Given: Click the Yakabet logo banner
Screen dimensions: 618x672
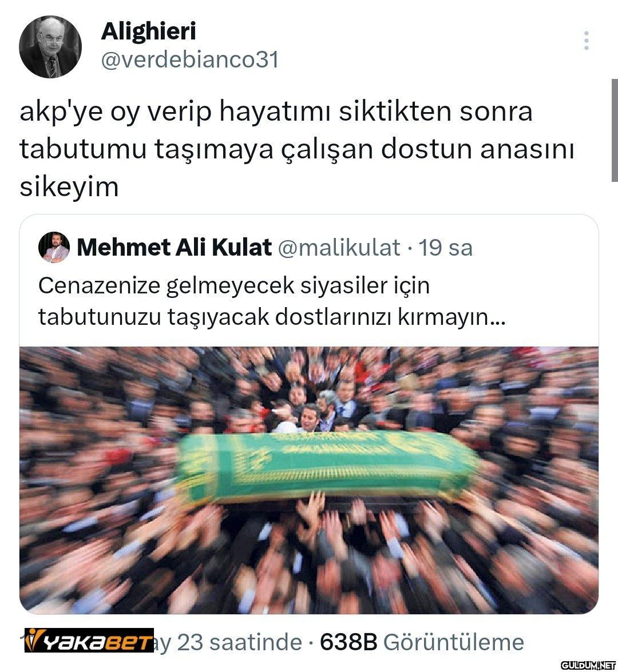Looking at the screenshot, I should (x=89, y=641).
